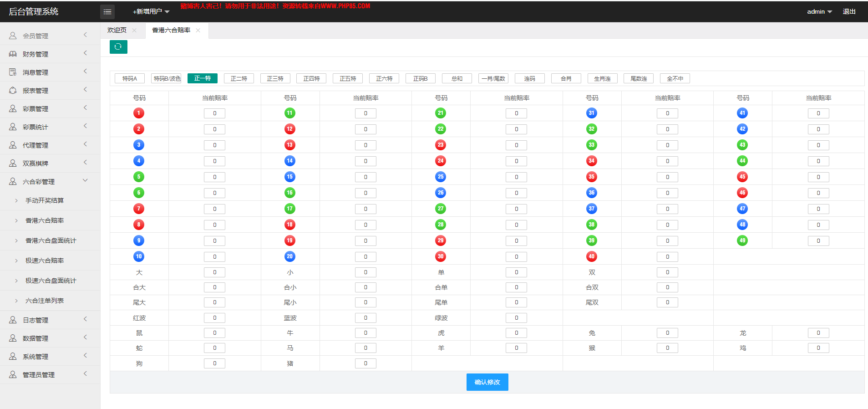This screenshot has width=868, height=409.
Task: Click the green refresh icon button
Action: 118,47
